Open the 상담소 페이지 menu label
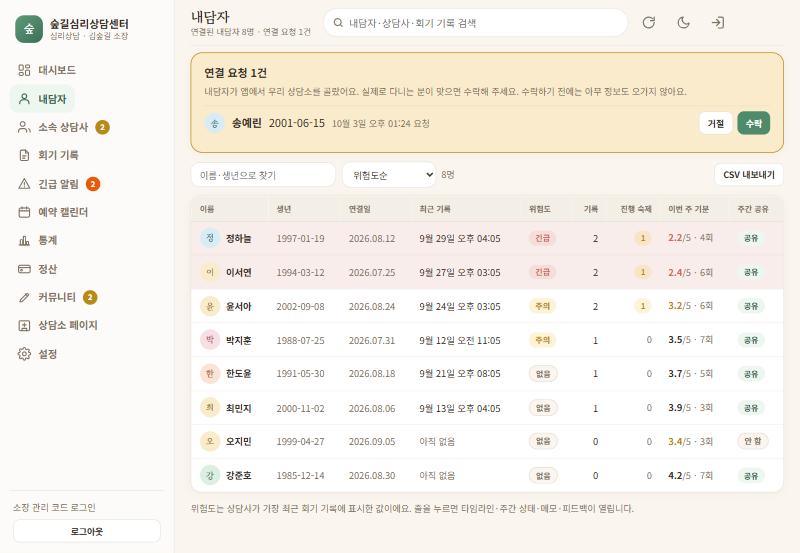800x553 pixels. point(68,325)
